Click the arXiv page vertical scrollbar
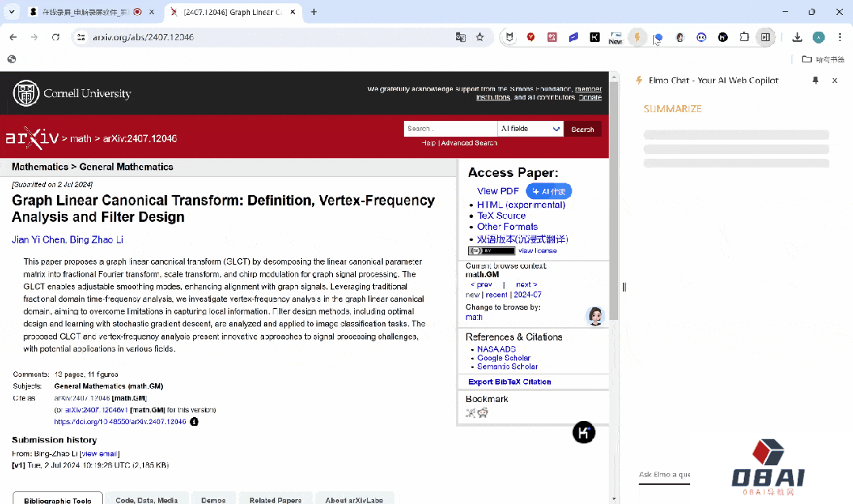Viewport: 853px width, 504px height. pyautogui.click(x=613, y=237)
